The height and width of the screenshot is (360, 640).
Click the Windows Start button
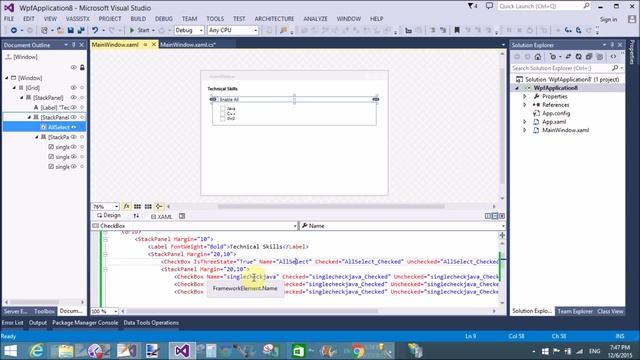click(x=10, y=351)
